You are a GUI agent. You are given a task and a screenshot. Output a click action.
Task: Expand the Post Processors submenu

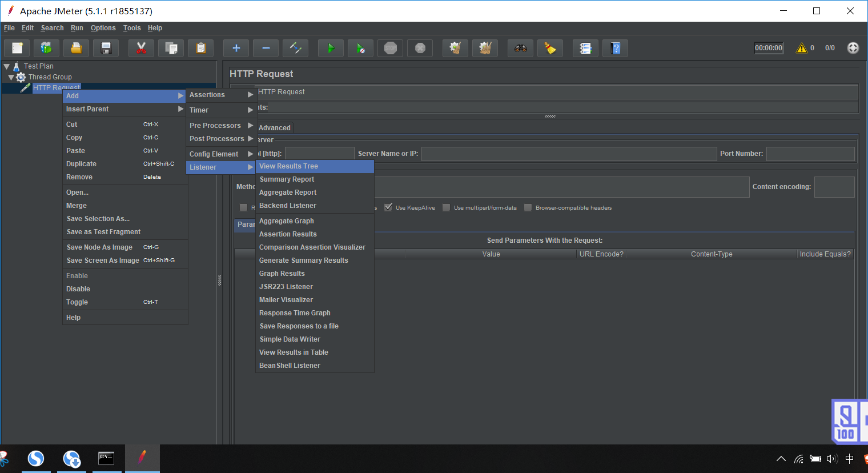coord(221,139)
